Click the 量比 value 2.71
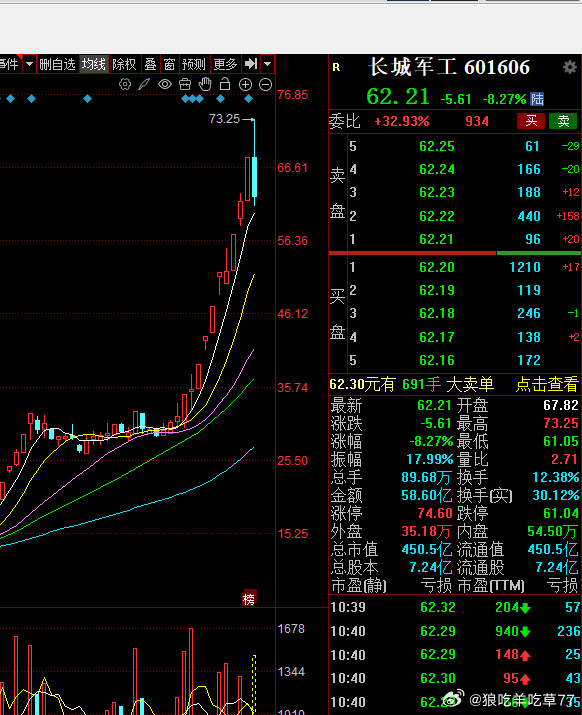Image resolution: width=582 pixels, height=715 pixels. point(564,459)
